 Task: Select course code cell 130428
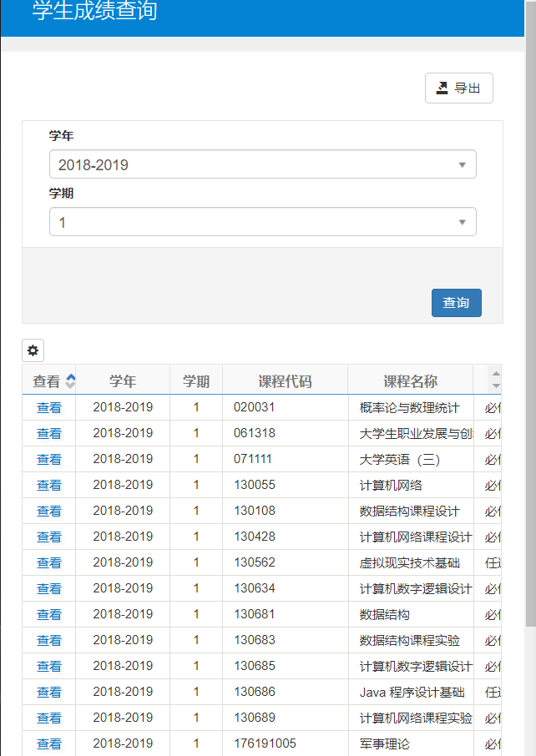point(286,537)
